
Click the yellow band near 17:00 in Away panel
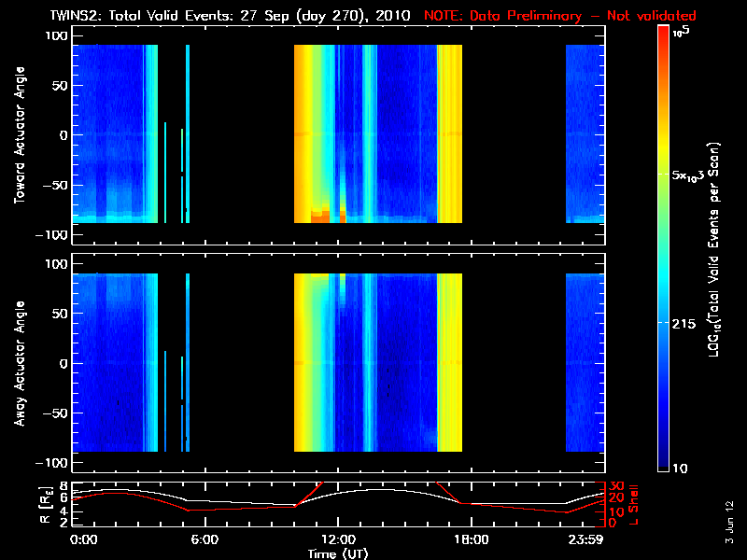click(450, 364)
